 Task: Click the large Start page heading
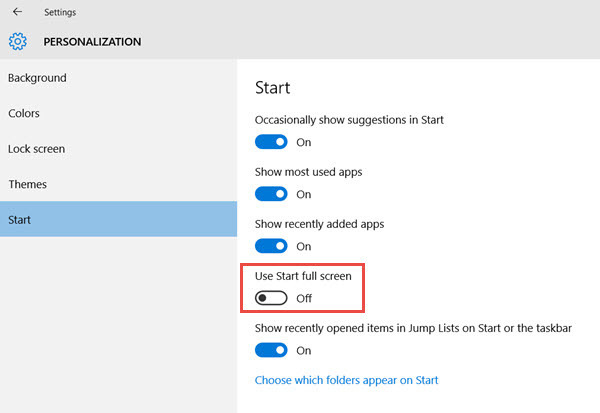point(272,88)
